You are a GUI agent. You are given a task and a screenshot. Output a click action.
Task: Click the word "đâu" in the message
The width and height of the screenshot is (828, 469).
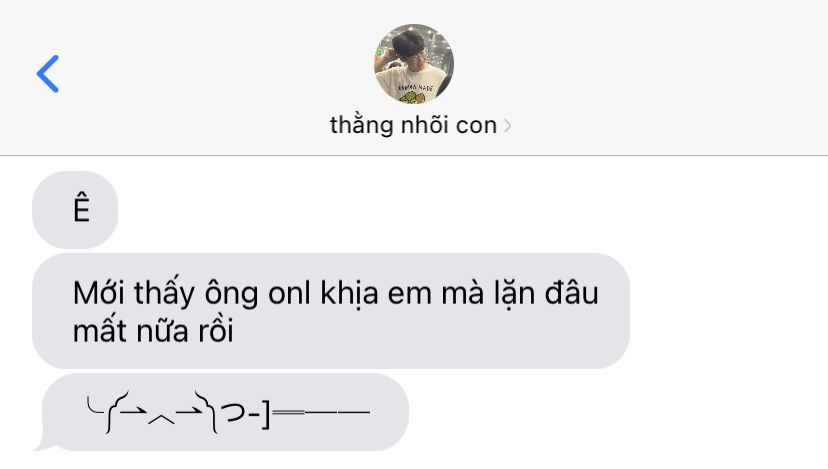[x=572, y=293]
